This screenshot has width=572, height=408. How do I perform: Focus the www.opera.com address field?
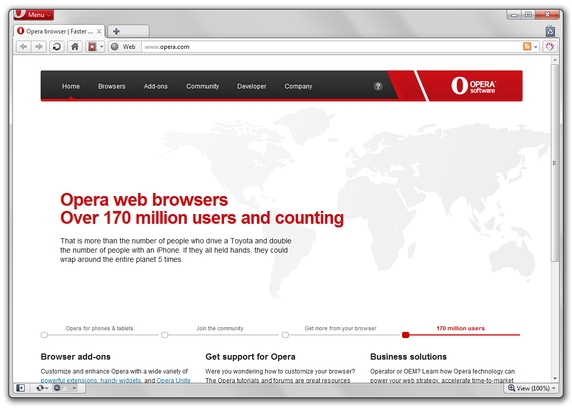tap(331, 47)
